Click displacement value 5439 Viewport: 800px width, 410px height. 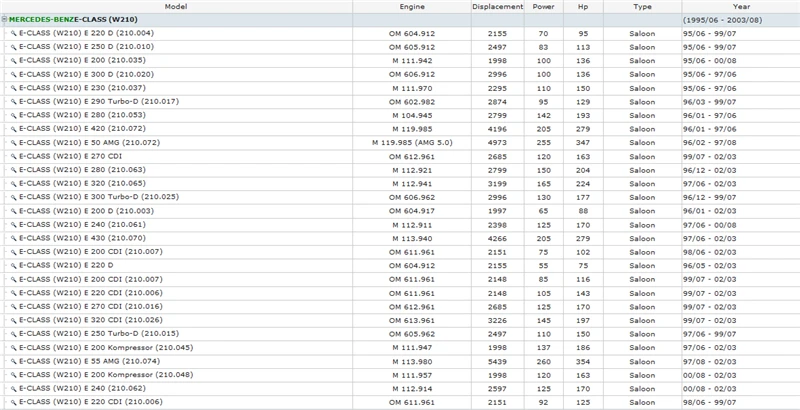point(497,362)
